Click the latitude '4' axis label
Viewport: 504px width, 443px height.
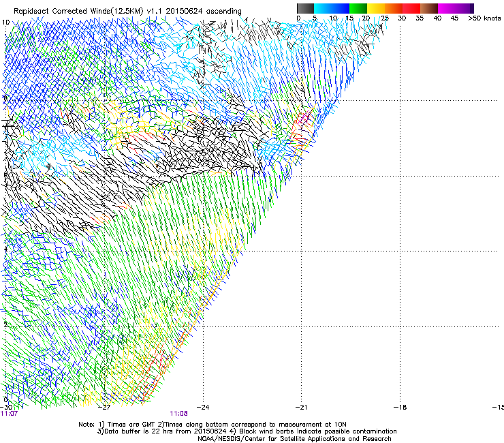5,249
